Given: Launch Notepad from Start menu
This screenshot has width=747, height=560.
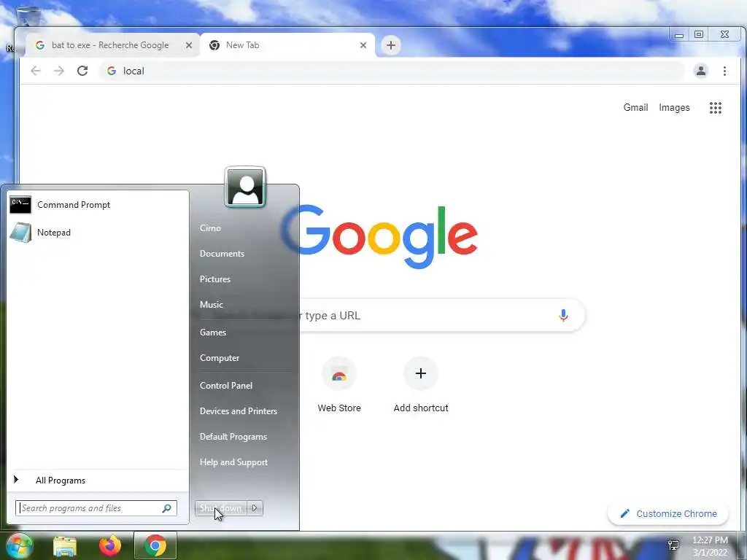Looking at the screenshot, I should coord(98,233).
